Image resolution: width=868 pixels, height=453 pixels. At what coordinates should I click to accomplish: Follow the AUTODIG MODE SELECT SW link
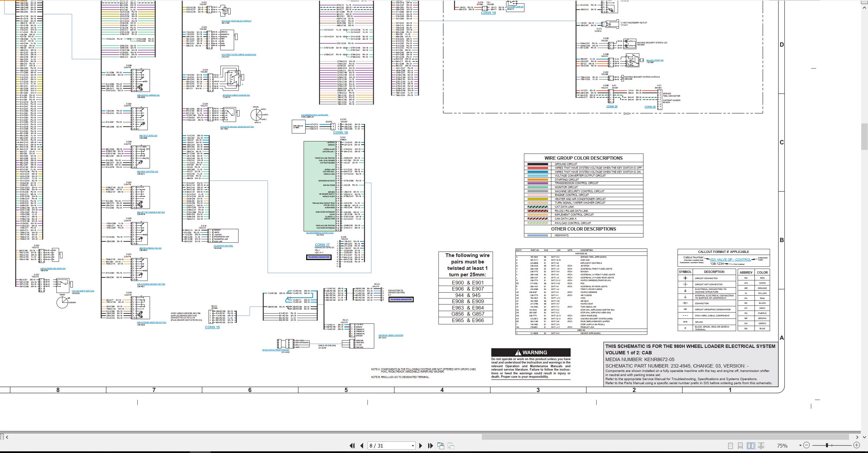coord(152,322)
